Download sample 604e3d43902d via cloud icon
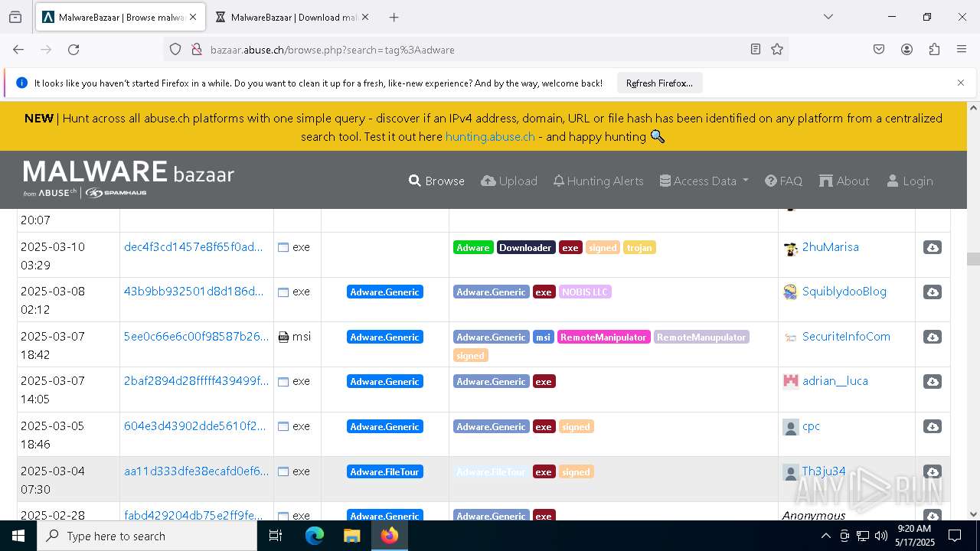Screen dimensions: 980x551 coord(932,427)
